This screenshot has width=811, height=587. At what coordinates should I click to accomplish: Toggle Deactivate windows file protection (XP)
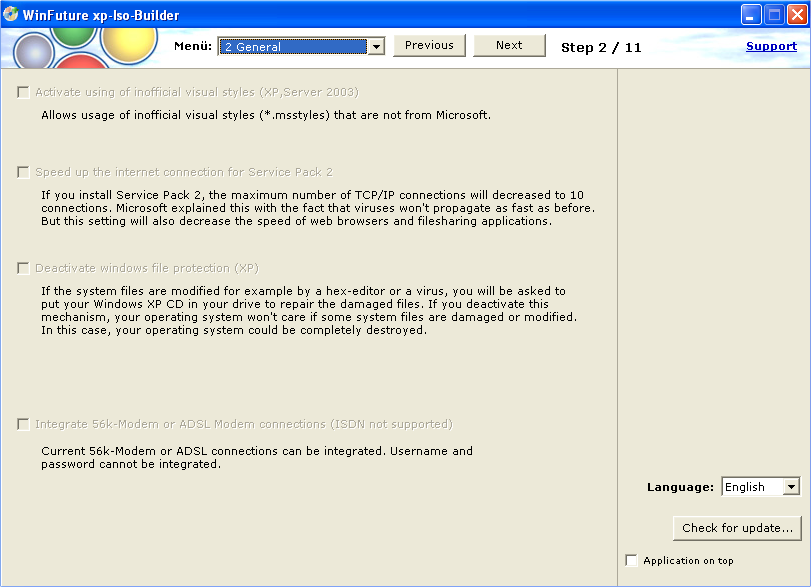tap(23, 268)
